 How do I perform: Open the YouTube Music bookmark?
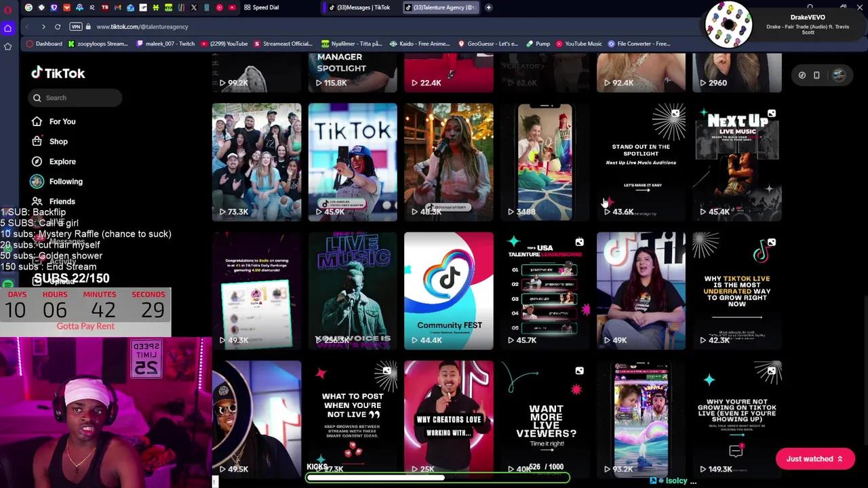click(578, 43)
